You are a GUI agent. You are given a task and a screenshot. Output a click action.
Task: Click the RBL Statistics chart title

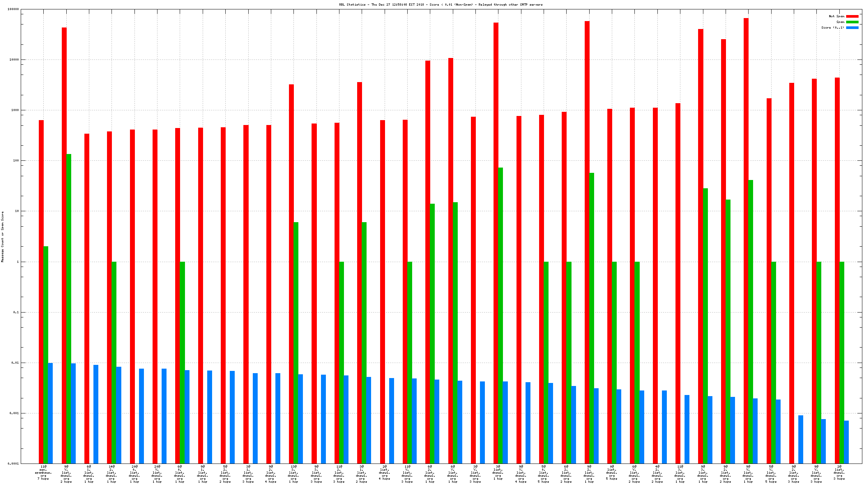tap(441, 5)
